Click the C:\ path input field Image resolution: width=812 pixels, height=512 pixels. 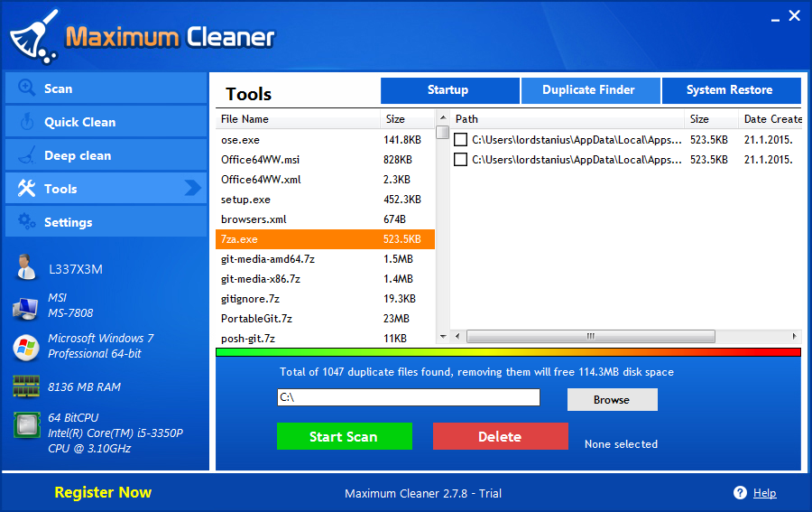[409, 397]
